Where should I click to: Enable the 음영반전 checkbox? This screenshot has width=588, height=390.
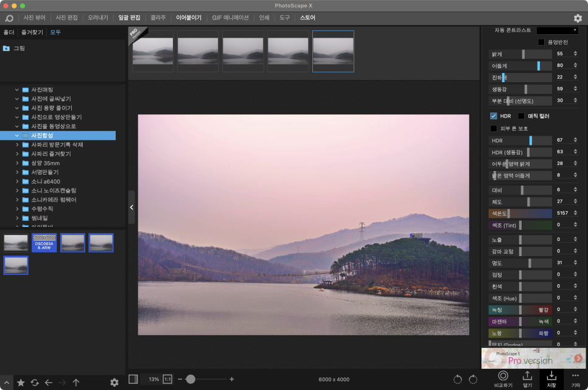click(x=541, y=43)
